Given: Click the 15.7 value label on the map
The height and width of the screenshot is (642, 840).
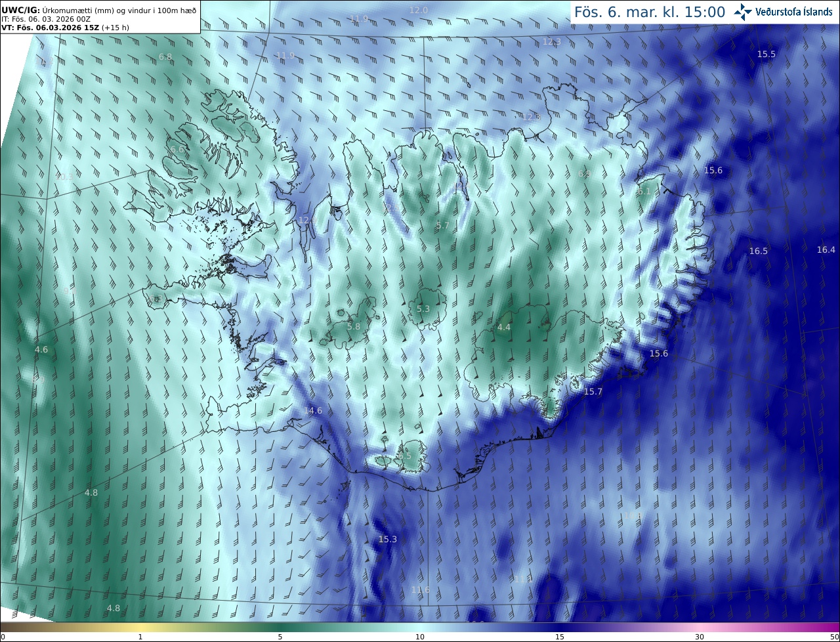Looking at the screenshot, I should [x=593, y=391].
